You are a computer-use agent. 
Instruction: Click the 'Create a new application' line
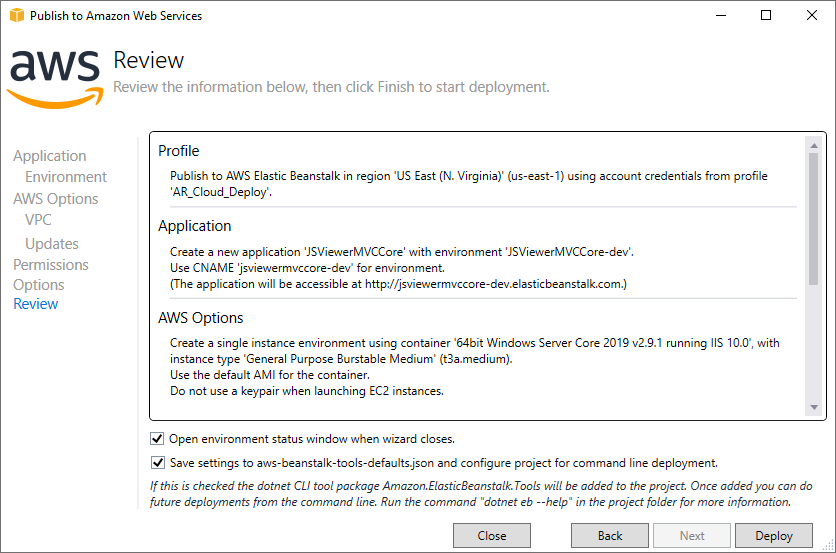[x=401, y=252]
